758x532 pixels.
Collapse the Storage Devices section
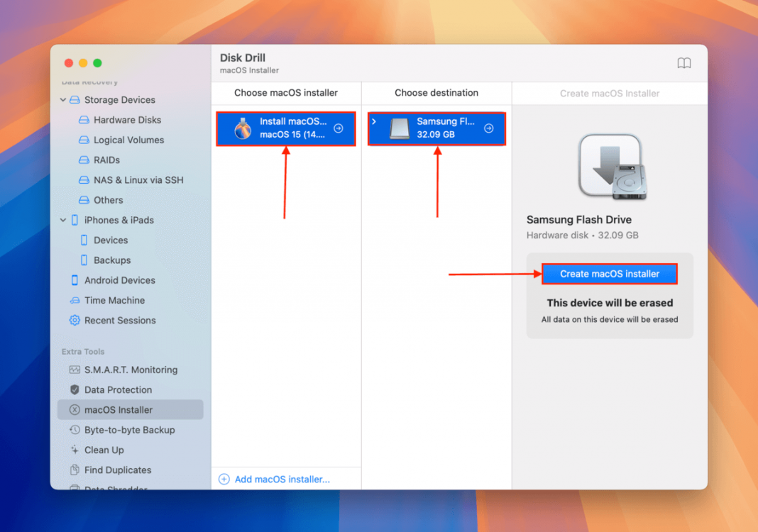[62, 100]
